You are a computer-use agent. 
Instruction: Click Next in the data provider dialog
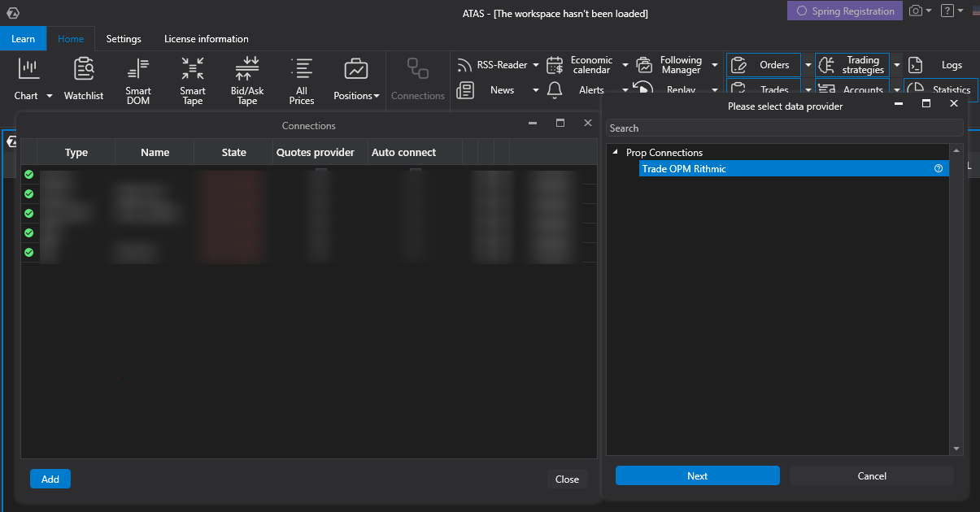tap(697, 475)
